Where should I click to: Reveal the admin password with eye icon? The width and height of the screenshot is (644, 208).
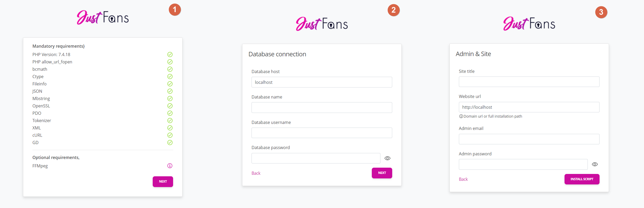[595, 164]
